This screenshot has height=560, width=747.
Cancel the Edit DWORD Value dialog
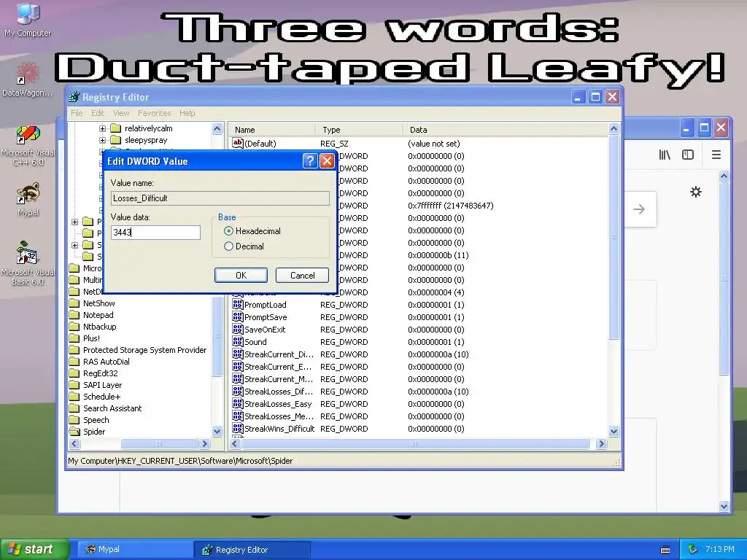pos(303,275)
